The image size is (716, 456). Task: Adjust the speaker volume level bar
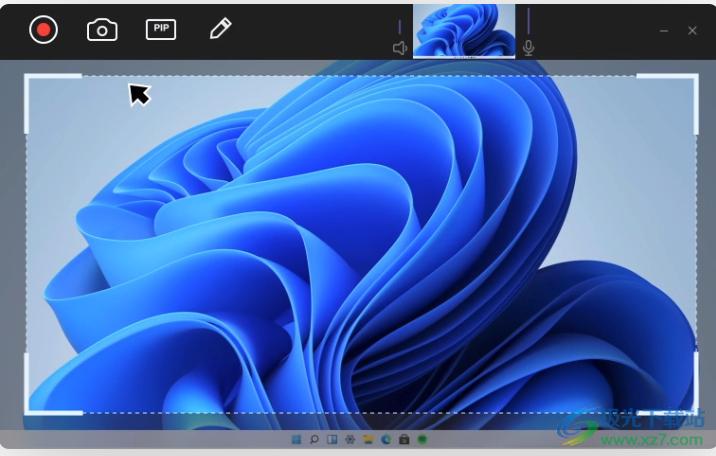tap(400, 27)
